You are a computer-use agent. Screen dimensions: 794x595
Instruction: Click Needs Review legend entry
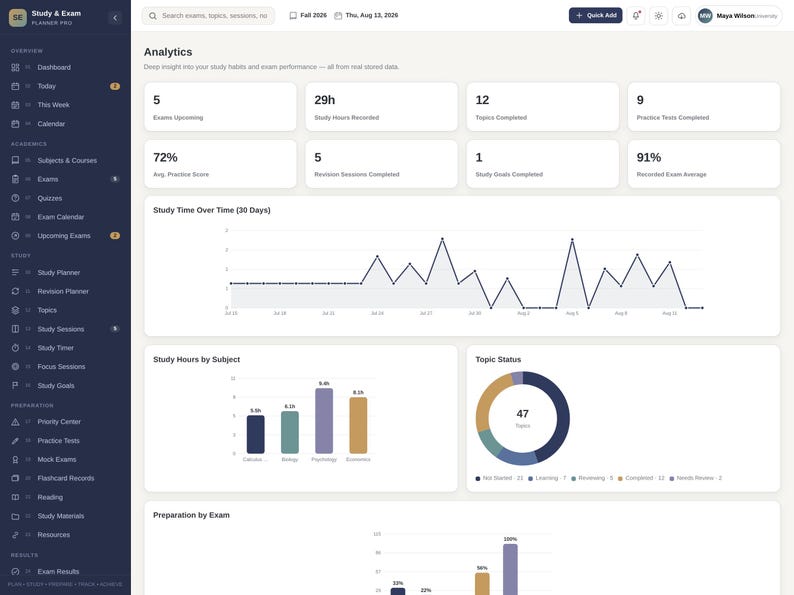tap(696, 478)
